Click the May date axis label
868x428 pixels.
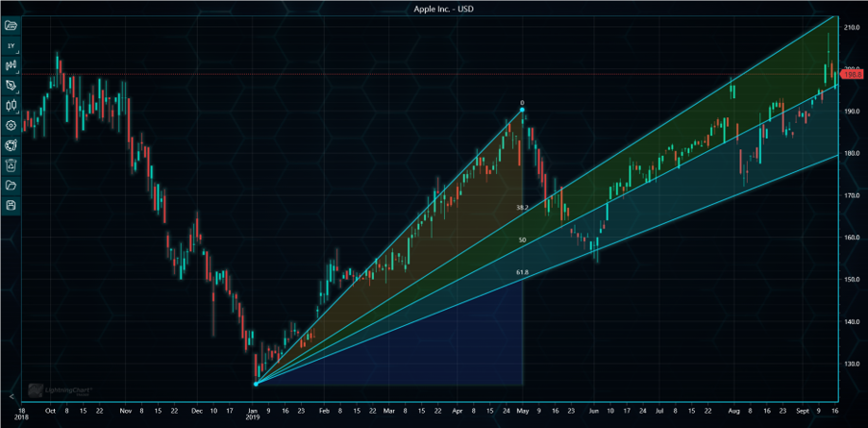[x=522, y=412]
